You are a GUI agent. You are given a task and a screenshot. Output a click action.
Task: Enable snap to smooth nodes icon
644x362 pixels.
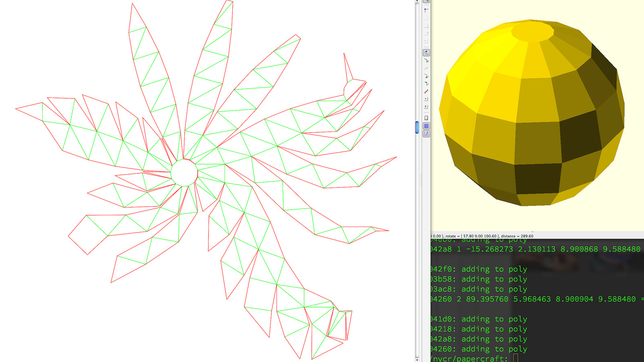[x=426, y=83]
